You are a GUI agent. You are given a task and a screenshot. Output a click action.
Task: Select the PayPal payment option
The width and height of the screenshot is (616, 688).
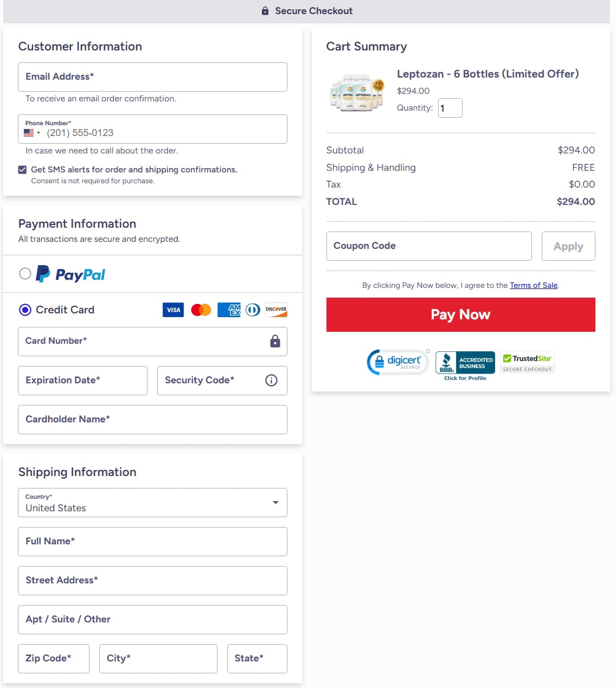(x=25, y=274)
